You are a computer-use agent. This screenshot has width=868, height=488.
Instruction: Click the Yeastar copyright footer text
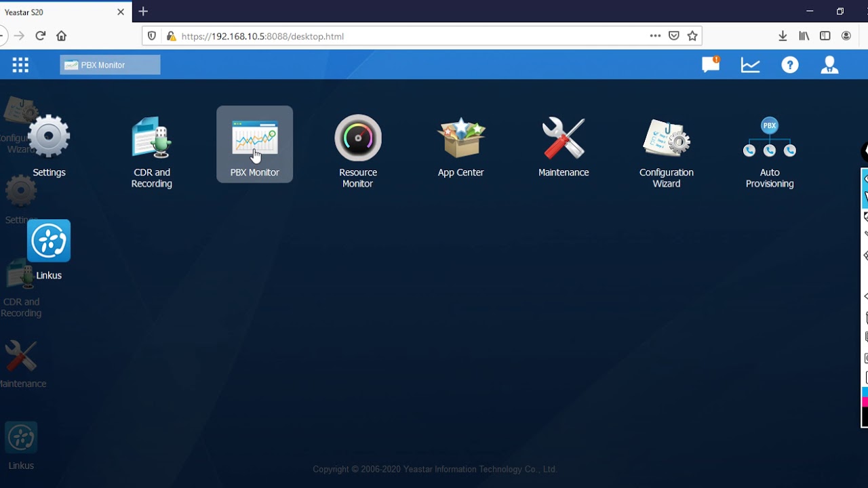435,469
